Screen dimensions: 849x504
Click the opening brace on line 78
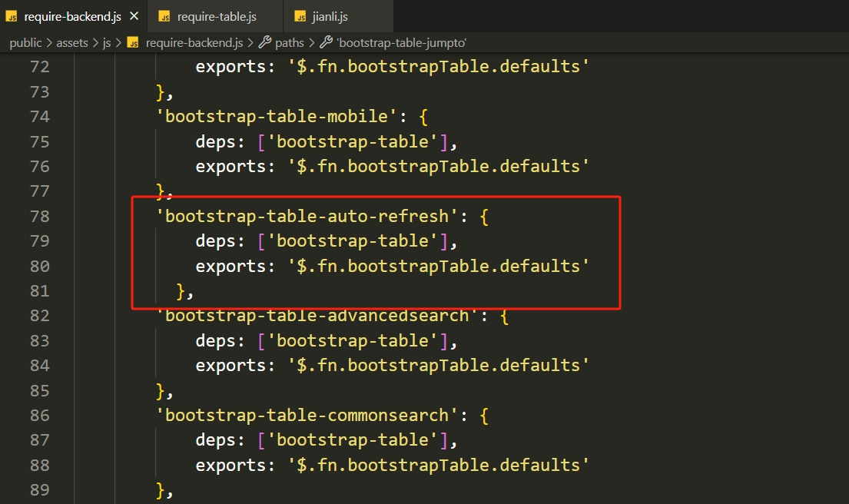[484, 217]
